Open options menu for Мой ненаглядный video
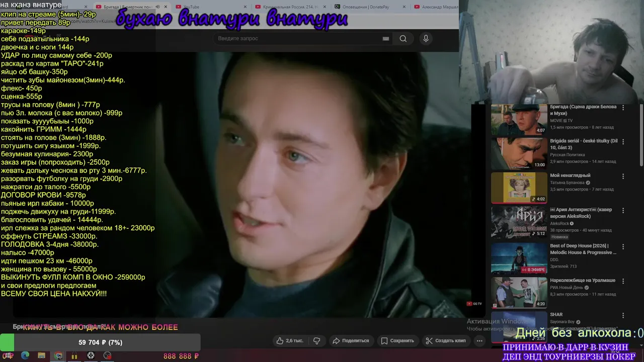 (623, 176)
